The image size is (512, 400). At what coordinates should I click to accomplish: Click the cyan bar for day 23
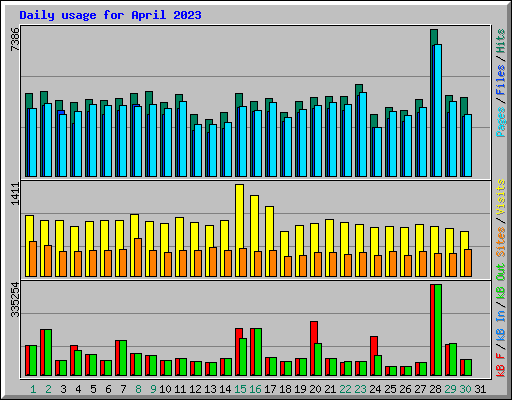(363, 135)
